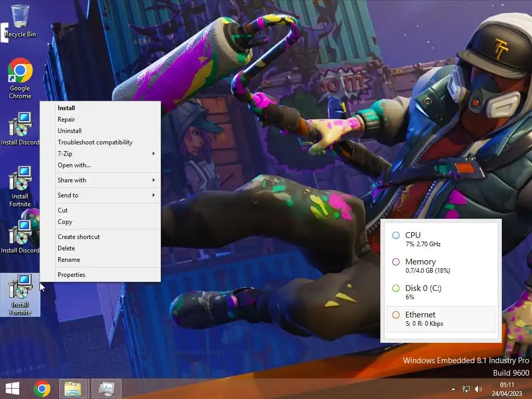The width and height of the screenshot is (532, 399).
Task: Click the green Disk circle indicator
Action: [x=396, y=288]
